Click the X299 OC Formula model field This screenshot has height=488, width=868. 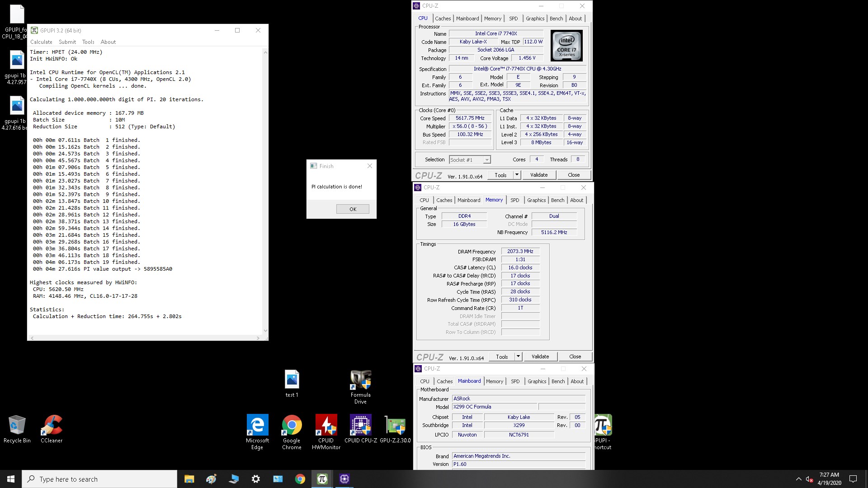pos(495,407)
